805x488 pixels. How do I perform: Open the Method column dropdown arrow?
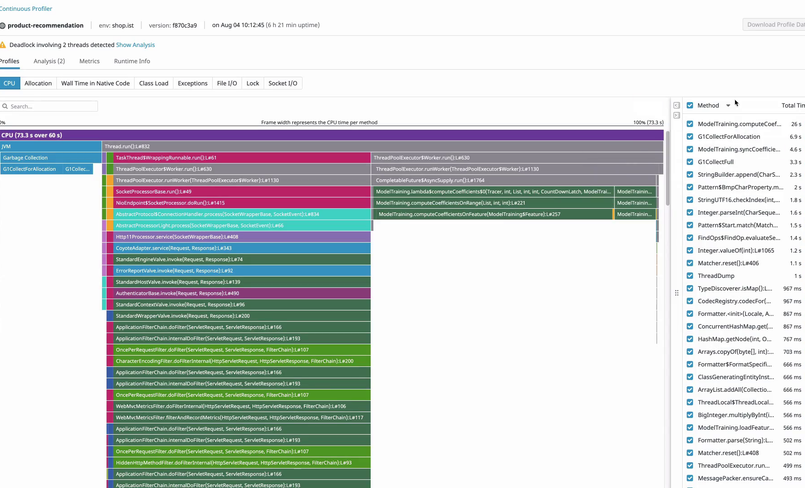tap(727, 106)
